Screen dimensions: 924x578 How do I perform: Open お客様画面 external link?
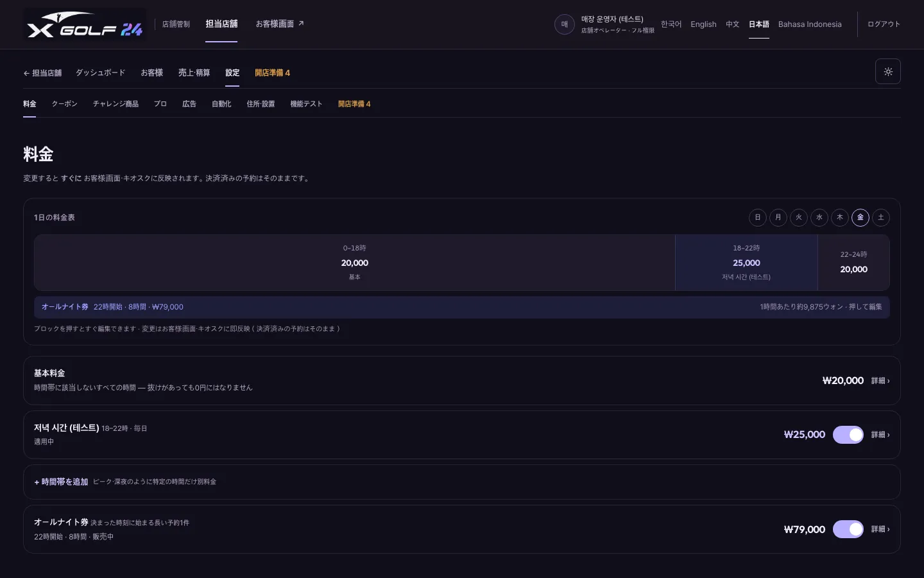click(280, 24)
